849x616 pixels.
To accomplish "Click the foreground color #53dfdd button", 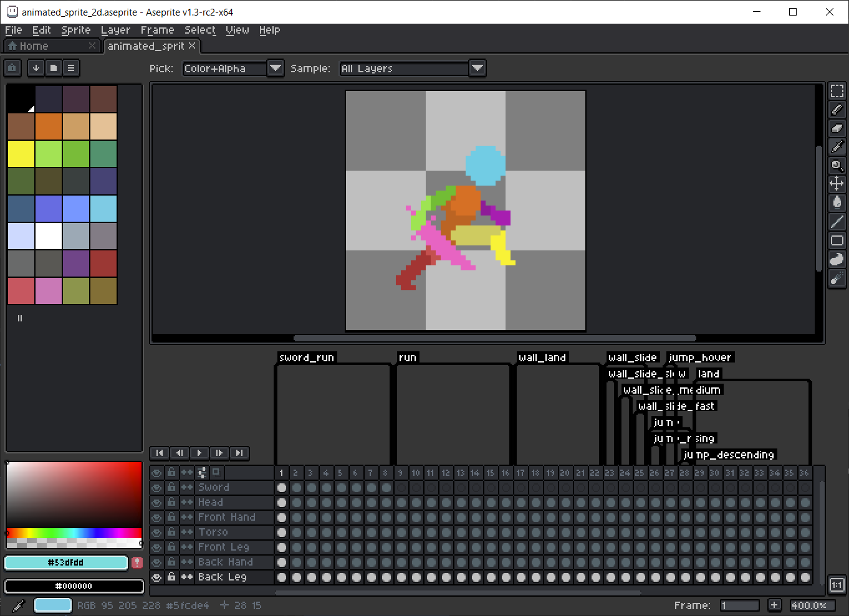I will pos(66,562).
